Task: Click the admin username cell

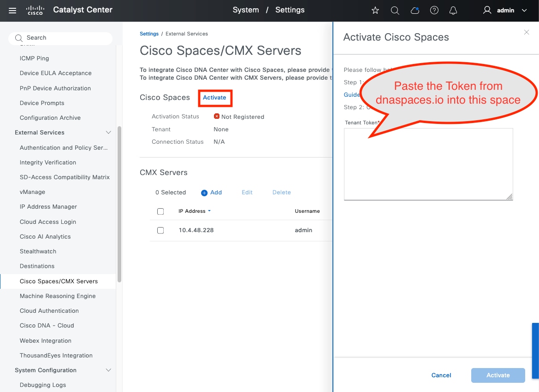Action: pos(303,230)
